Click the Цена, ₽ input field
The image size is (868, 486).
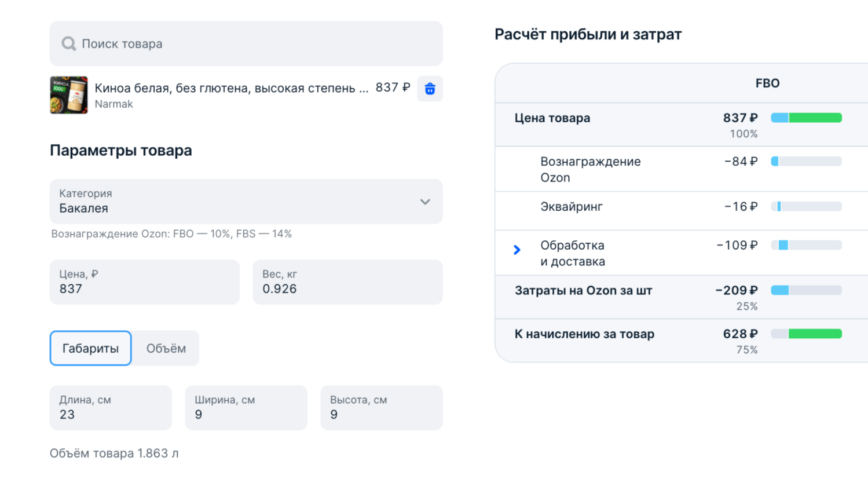tap(144, 282)
